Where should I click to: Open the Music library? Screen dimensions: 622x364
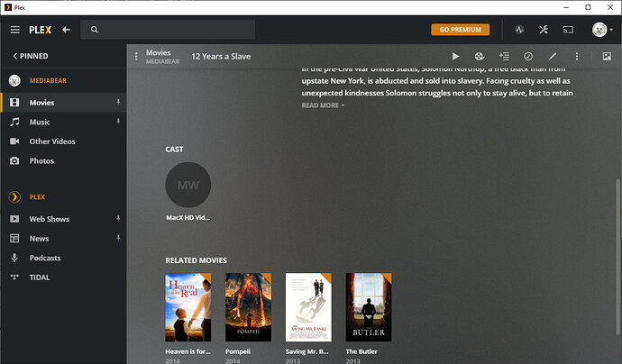63,122
